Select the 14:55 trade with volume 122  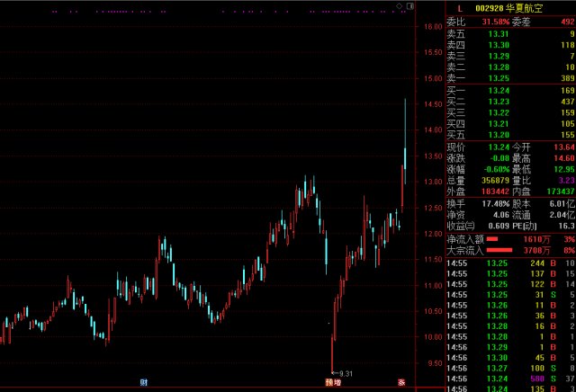pyautogui.click(x=510, y=284)
